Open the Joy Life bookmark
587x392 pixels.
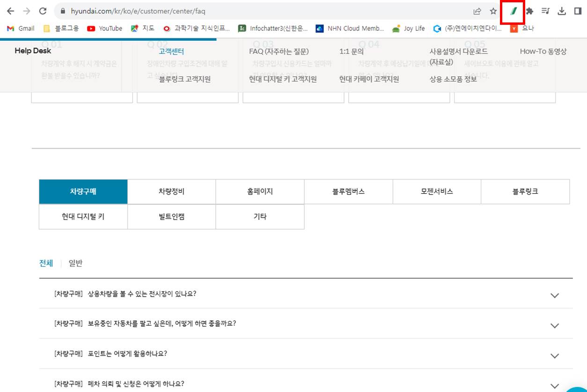(x=409, y=29)
